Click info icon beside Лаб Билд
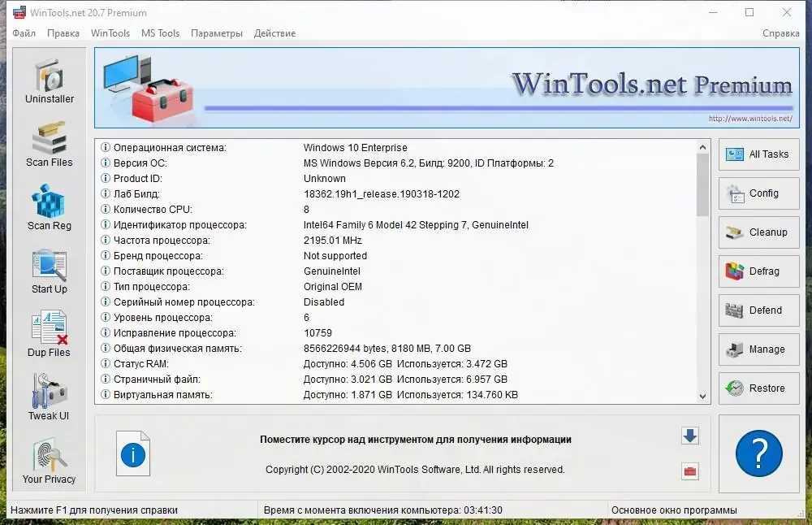This screenshot has width=812, height=525. click(105, 194)
